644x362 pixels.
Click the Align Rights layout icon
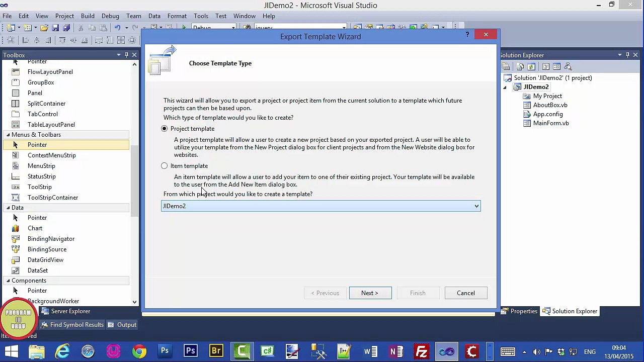(48, 40)
